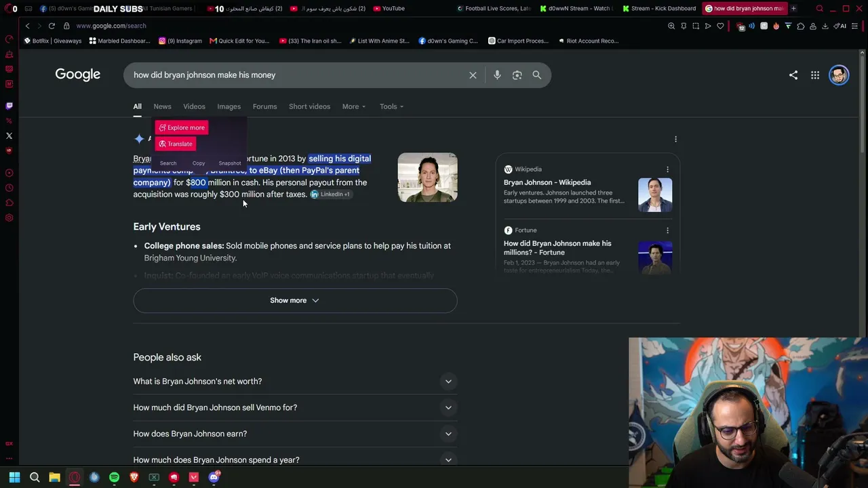Open more options for AI overview
Image resolution: width=868 pixels, height=488 pixels.
click(x=675, y=139)
